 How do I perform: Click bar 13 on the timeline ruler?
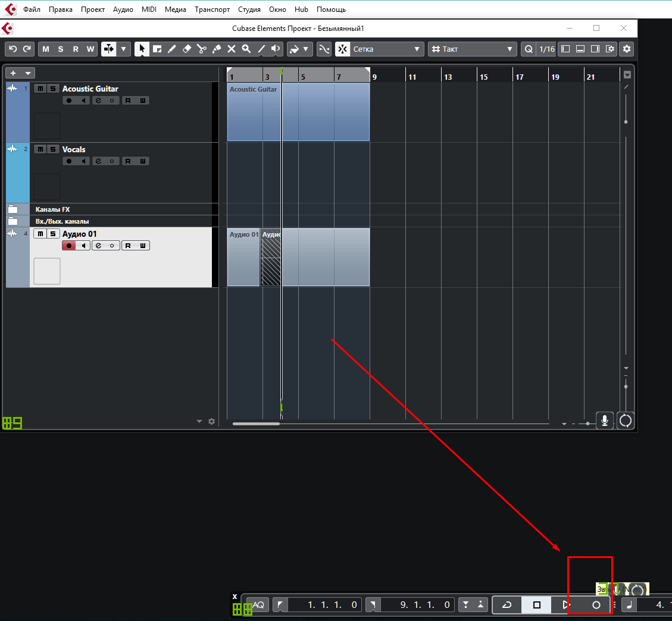(x=448, y=77)
